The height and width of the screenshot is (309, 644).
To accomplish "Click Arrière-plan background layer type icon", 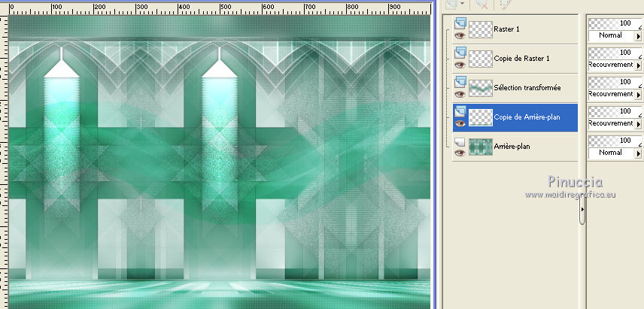I will coord(460,141).
